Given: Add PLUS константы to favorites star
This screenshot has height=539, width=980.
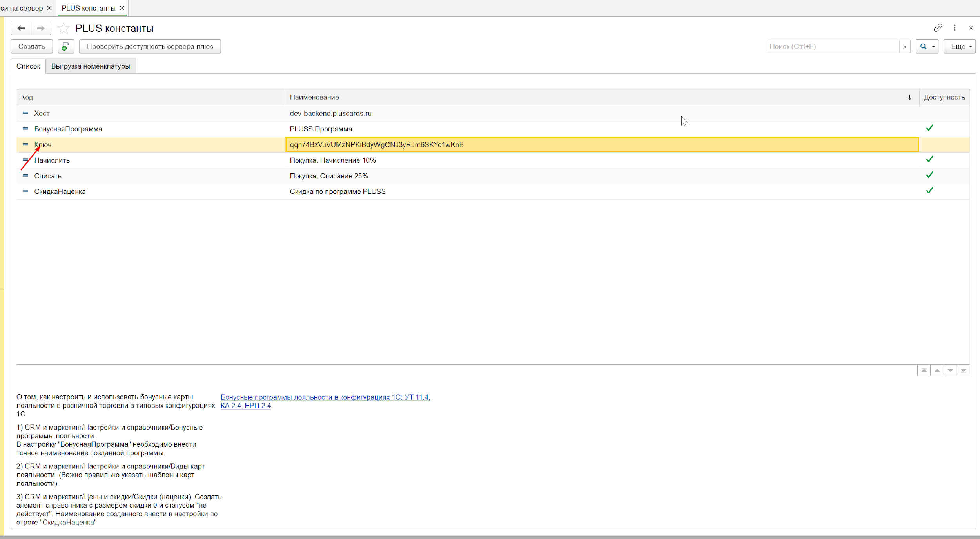Looking at the screenshot, I should tap(63, 28).
